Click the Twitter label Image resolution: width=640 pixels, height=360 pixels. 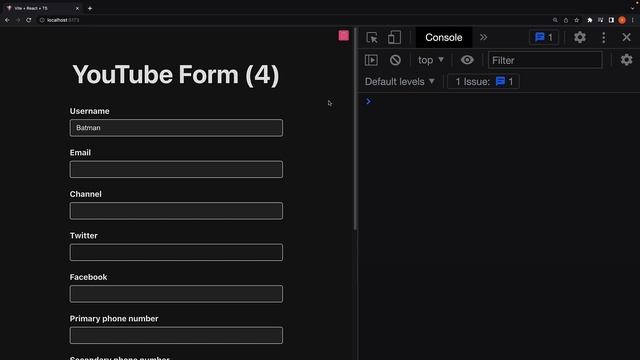pyautogui.click(x=84, y=236)
